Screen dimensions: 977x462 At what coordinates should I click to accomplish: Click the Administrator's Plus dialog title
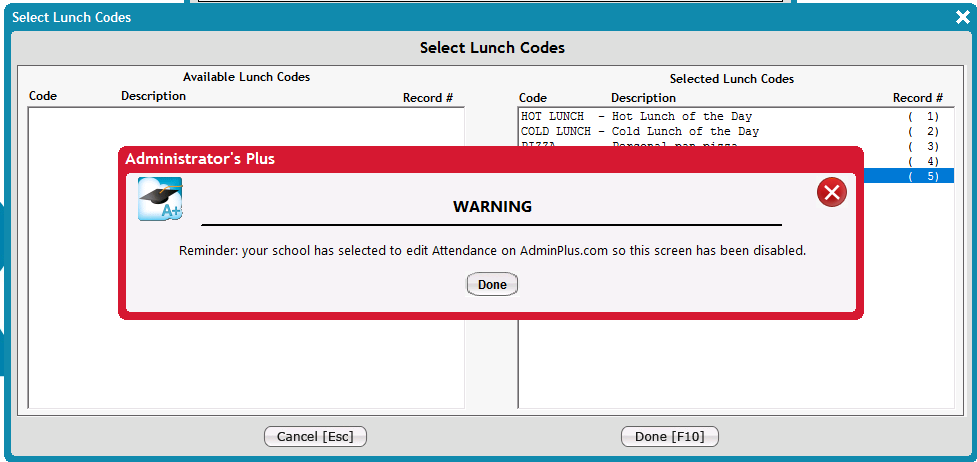[200, 159]
